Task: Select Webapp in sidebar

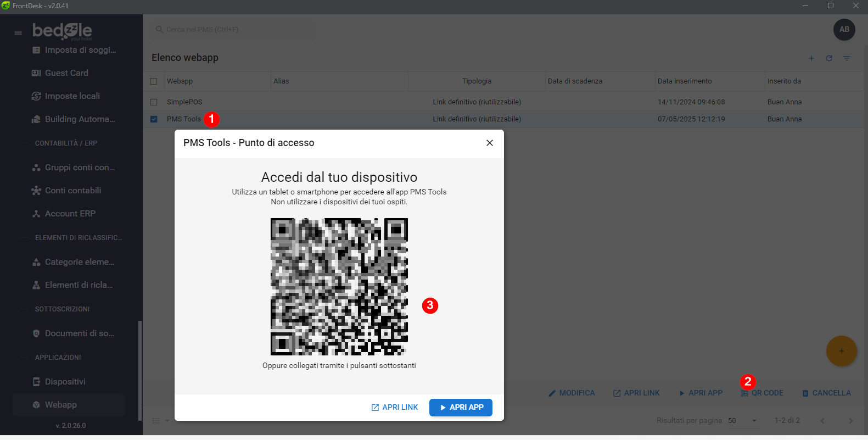Action: click(x=69, y=405)
